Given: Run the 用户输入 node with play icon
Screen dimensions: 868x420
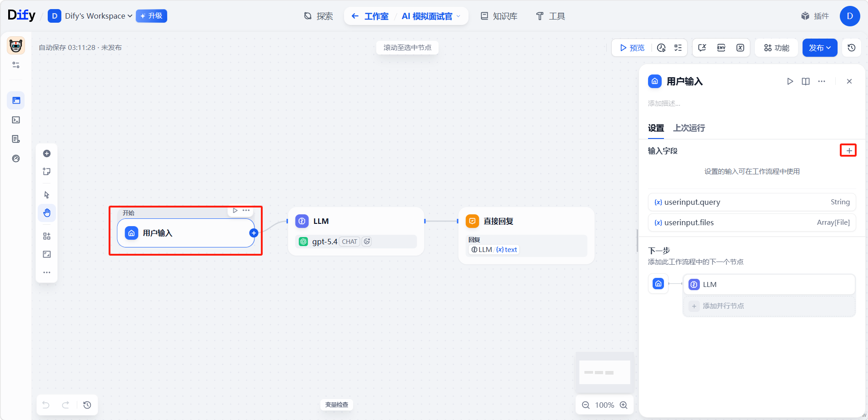Looking at the screenshot, I should [x=790, y=81].
